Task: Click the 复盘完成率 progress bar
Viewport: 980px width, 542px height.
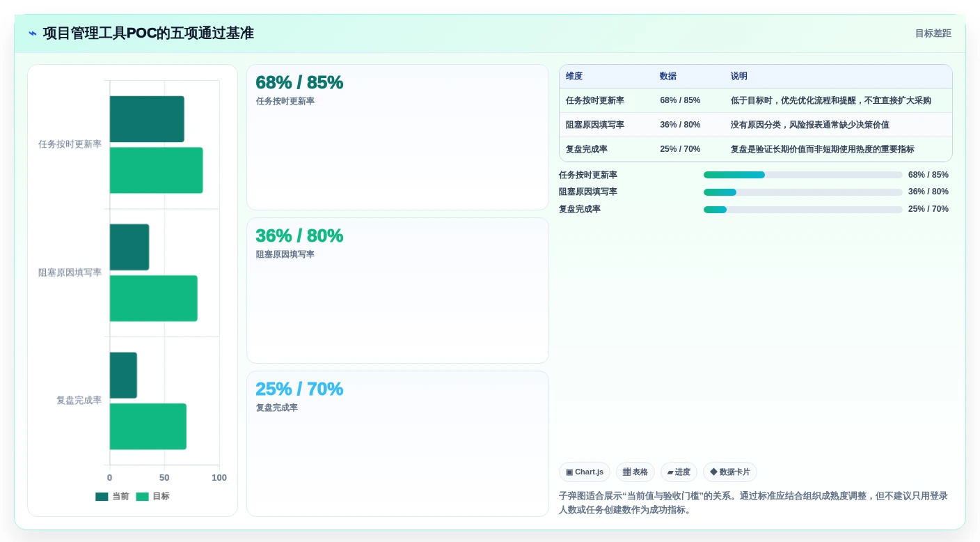Action: pos(803,210)
